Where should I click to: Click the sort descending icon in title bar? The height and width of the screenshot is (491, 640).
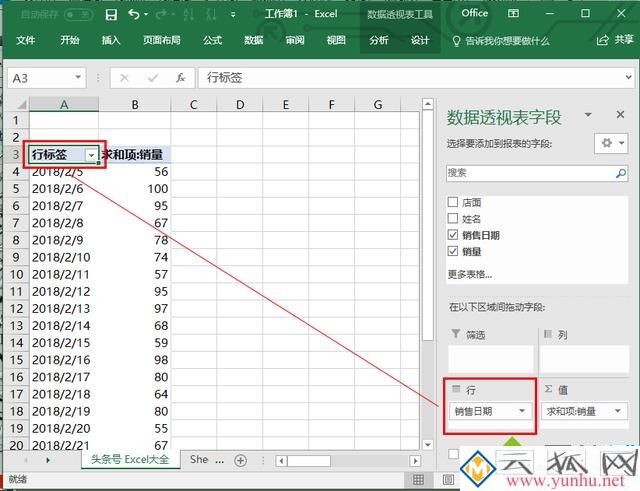[211, 15]
